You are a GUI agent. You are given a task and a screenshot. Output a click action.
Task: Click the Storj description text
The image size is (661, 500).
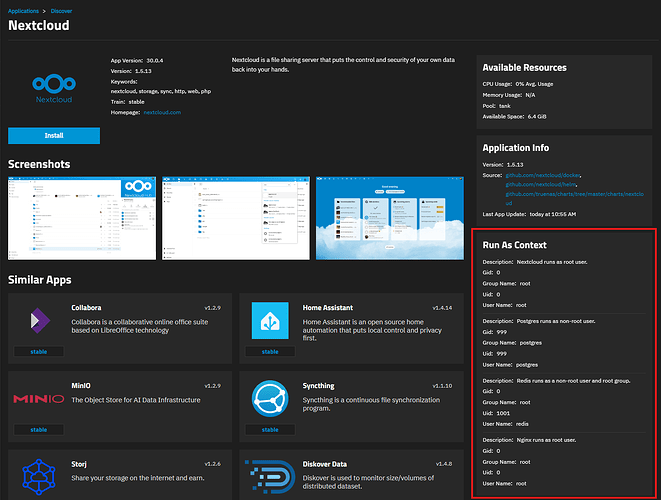[138, 478]
